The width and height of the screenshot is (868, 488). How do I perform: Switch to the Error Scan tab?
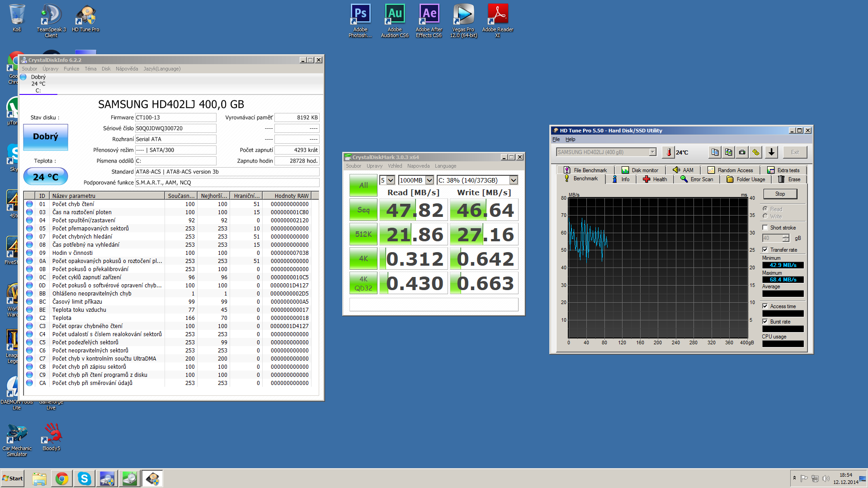(x=697, y=179)
